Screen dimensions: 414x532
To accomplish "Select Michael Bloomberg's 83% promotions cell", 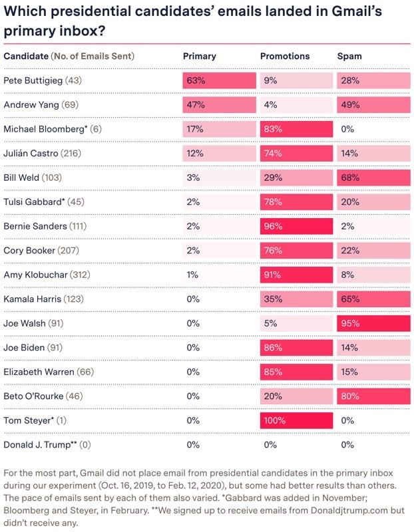I will (x=296, y=129).
